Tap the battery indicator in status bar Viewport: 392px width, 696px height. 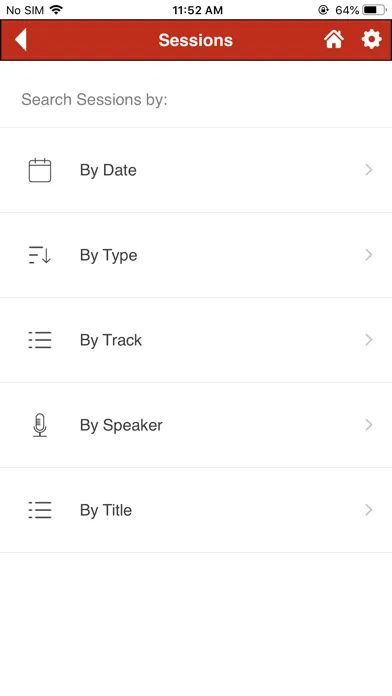[x=375, y=10]
